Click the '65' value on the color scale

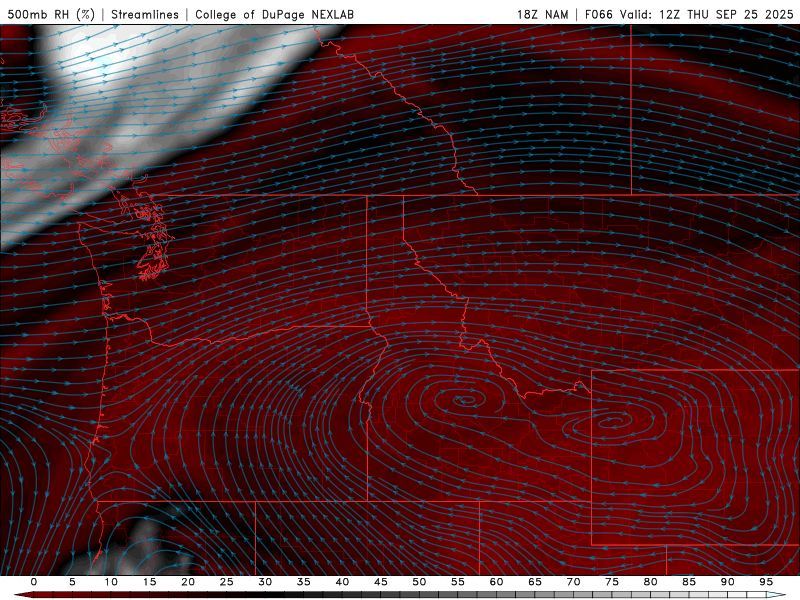coord(535,582)
